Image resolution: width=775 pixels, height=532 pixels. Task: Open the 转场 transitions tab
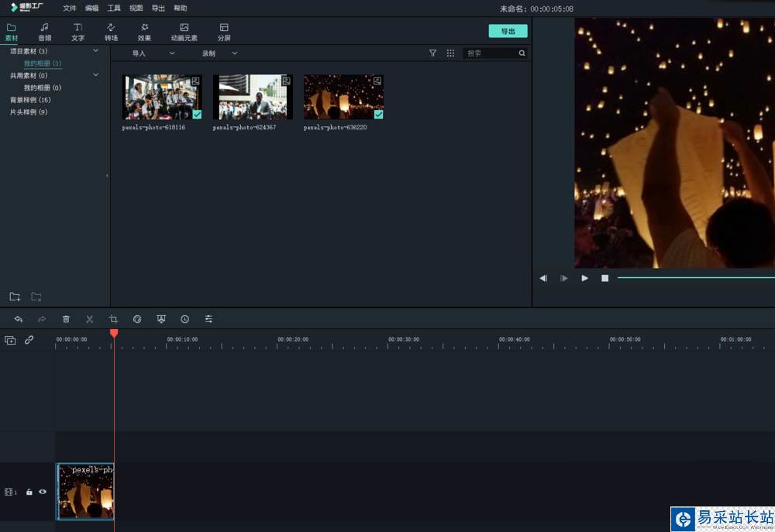(111, 32)
